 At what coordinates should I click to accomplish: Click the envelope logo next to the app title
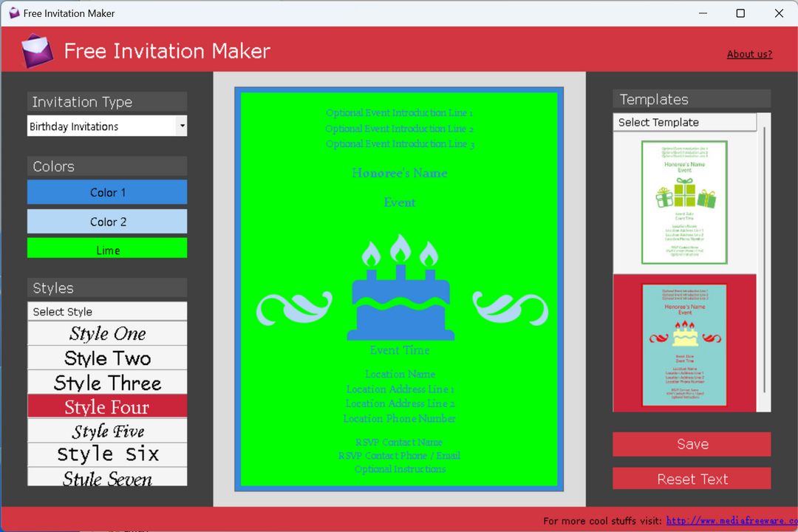point(37,50)
